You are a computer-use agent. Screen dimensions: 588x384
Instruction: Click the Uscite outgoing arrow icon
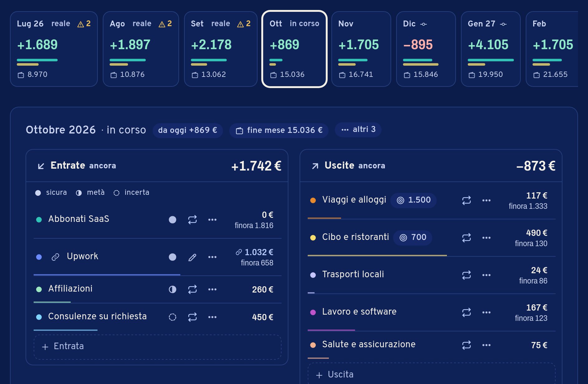[315, 166]
